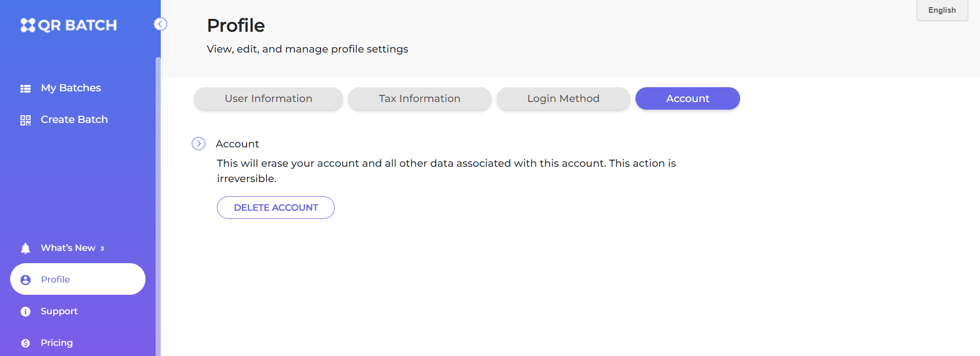
Task: Expand the Account section chevron
Action: pos(199,144)
